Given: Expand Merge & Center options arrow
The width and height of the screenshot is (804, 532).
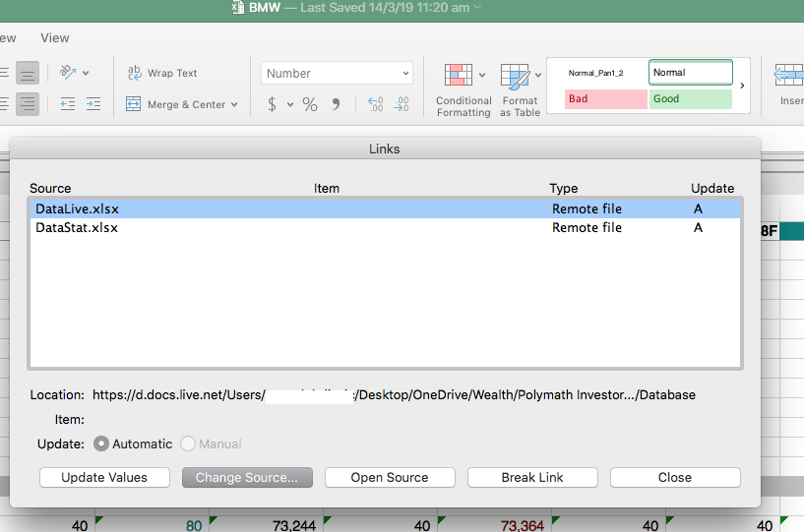Looking at the screenshot, I should click(234, 104).
